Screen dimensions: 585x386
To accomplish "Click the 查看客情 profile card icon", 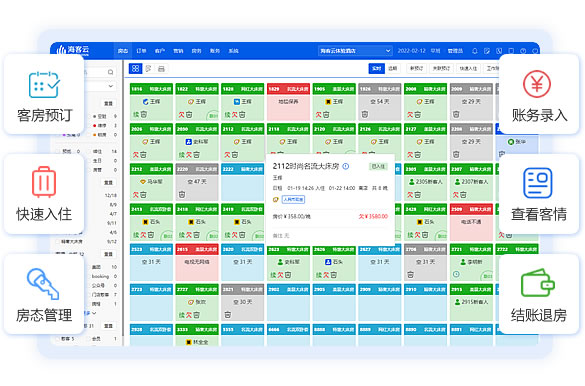I will 538,183.
